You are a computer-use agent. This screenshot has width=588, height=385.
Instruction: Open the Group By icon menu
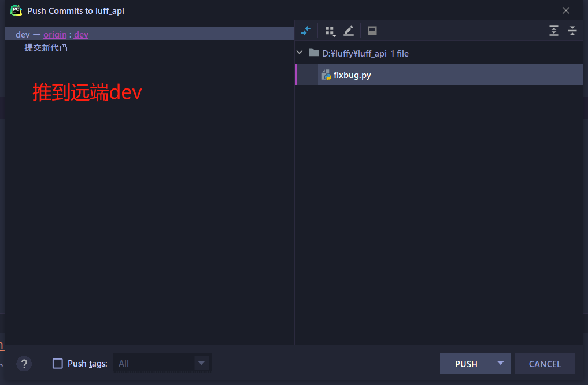330,31
